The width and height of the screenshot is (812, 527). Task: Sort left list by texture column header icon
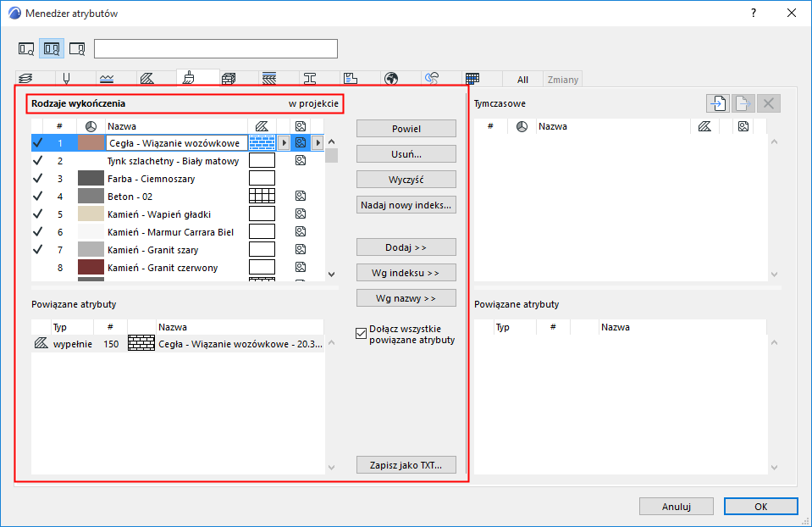pos(301,126)
